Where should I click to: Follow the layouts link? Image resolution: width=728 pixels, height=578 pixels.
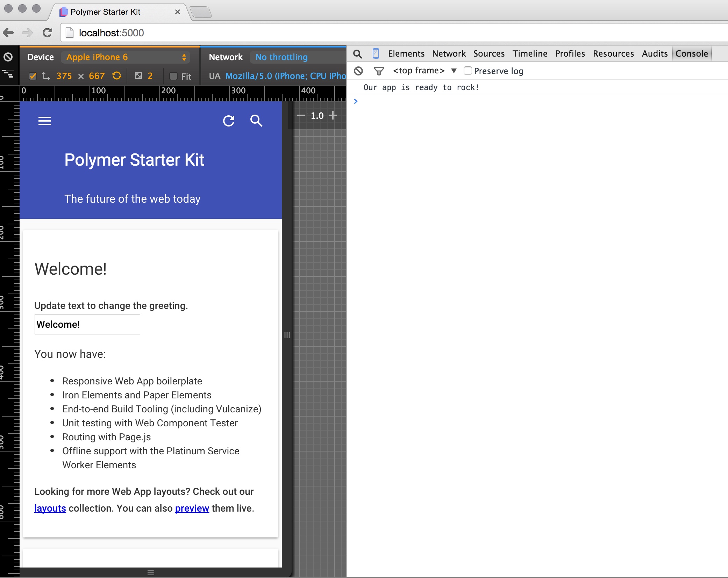tap(50, 508)
